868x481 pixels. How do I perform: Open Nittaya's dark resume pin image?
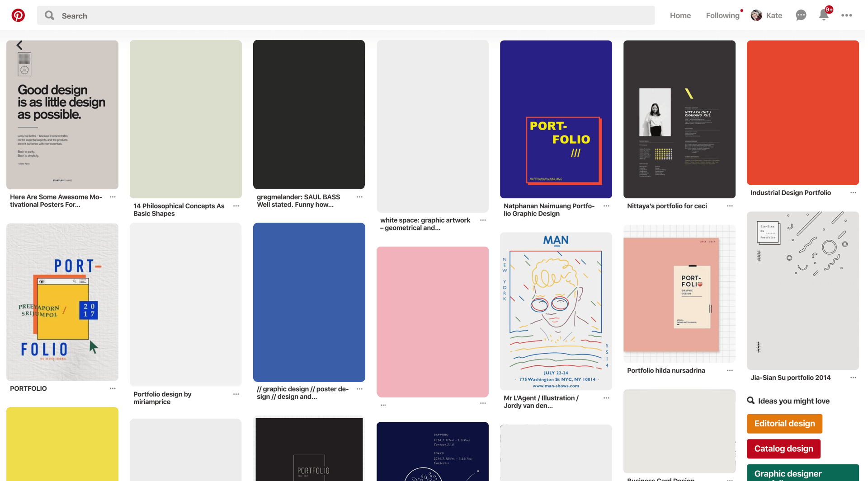pyautogui.click(x=679, y=119)
